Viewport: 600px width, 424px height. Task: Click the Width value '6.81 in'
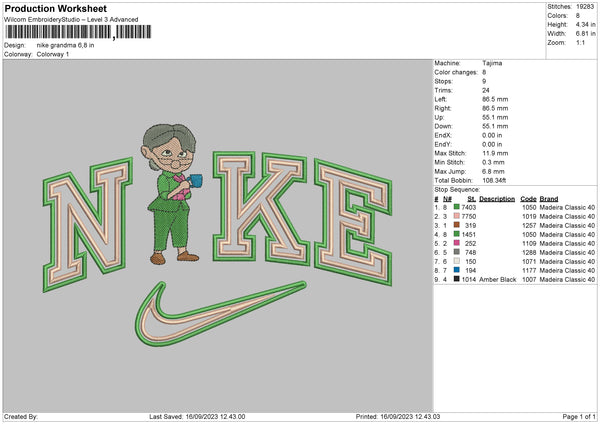[x=585, y=34]
